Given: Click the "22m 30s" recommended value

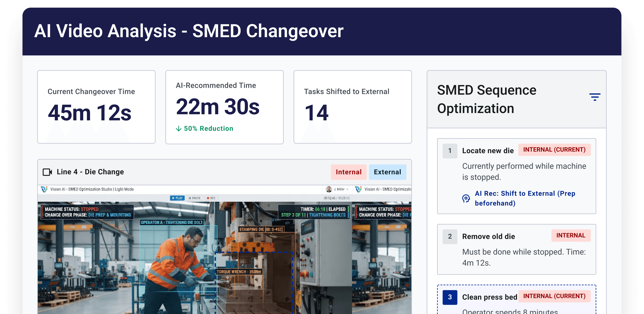Looking at the screenshot, I should point(218,107).
